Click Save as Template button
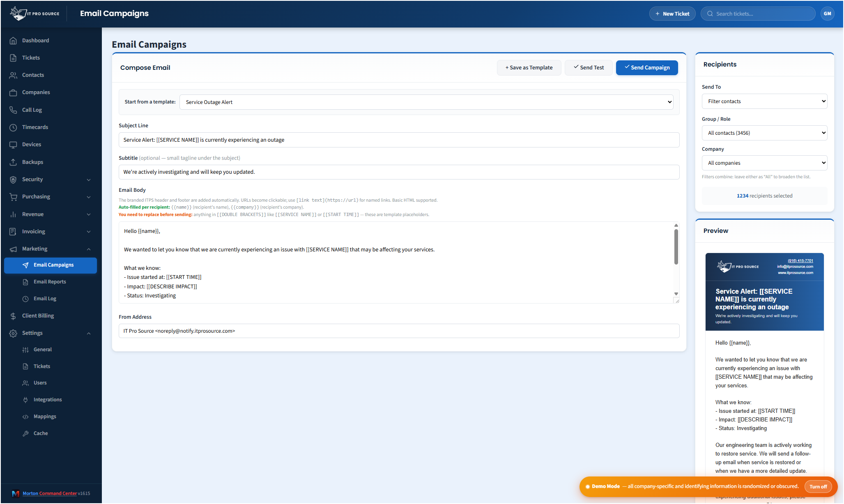 pyautogui.click(x=529, y=68)
